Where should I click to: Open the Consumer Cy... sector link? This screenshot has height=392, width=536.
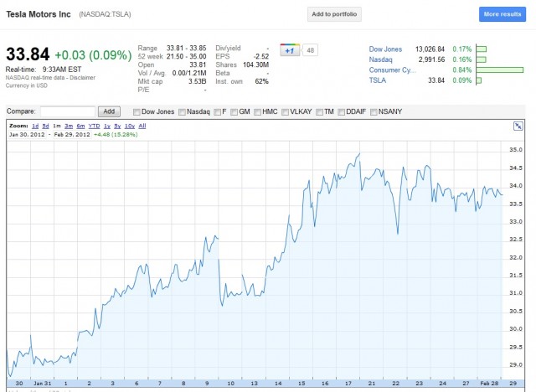tap(392, 70)
